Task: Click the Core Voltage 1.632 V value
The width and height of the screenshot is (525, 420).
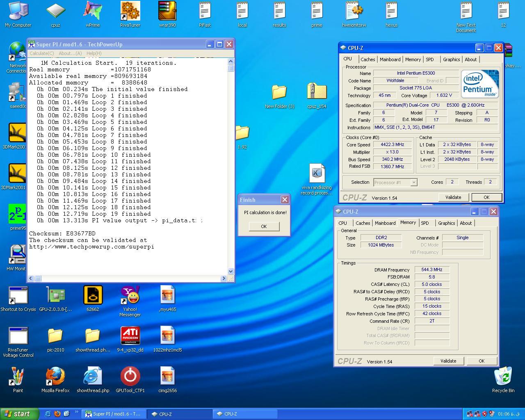Action: (444, 95)
